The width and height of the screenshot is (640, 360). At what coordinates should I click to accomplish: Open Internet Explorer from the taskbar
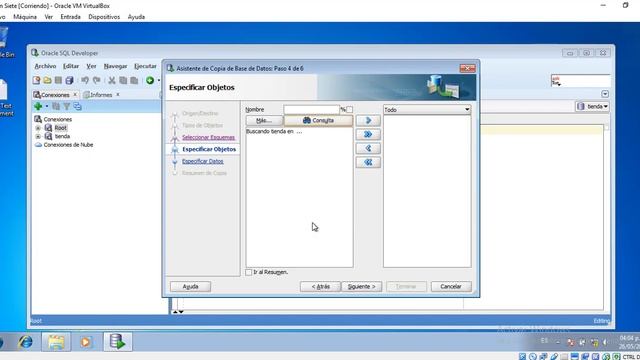point(26,342)
